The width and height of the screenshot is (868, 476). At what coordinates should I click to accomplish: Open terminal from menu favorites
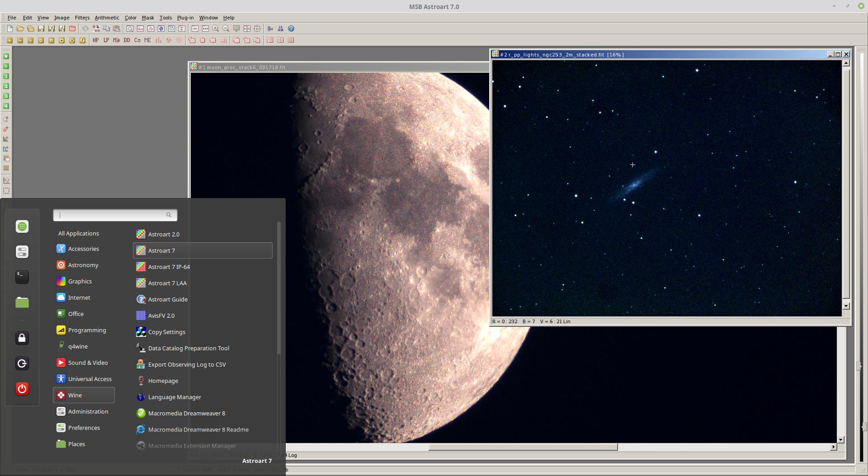[x=22, y=277]
